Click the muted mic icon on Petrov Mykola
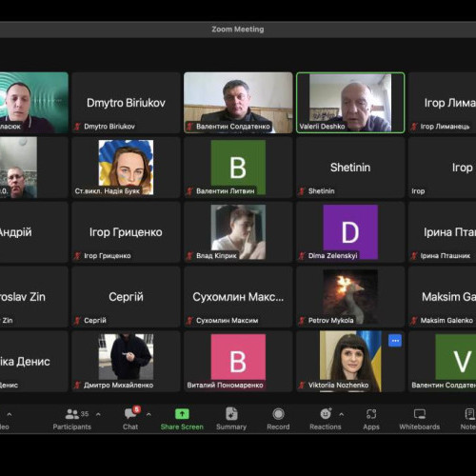This screenshot has width=476, height=476. point(302,321)
